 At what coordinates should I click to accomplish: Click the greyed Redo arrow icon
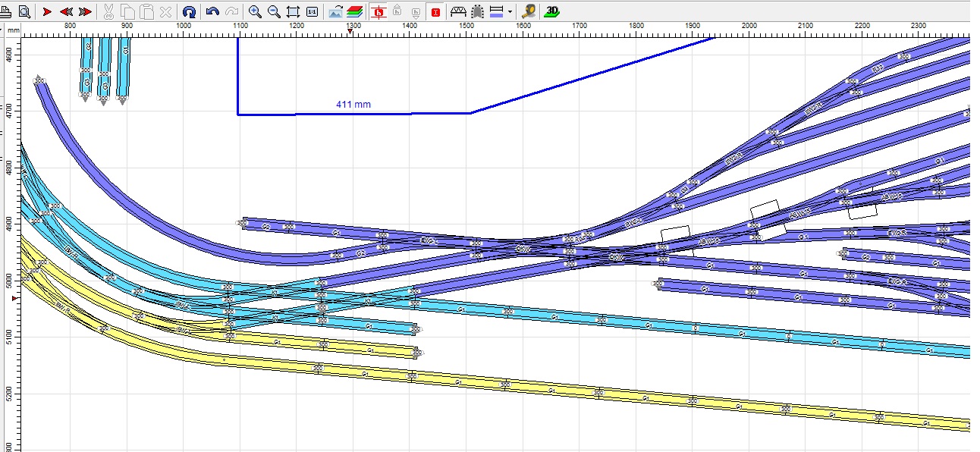[232, 11]
